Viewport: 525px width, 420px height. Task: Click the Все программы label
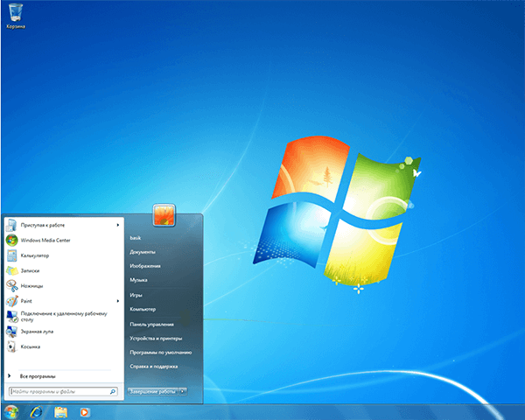coord(38,376)
